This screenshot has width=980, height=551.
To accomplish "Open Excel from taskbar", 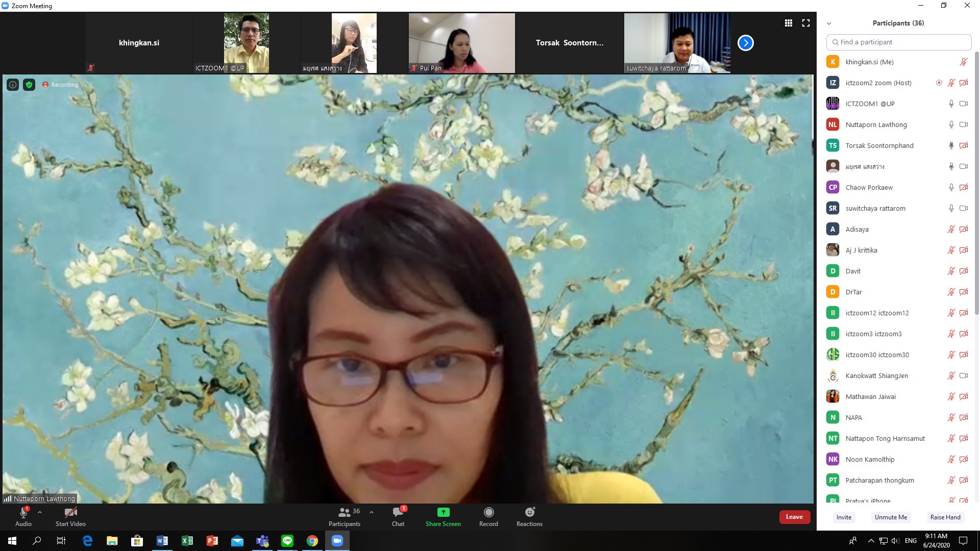I will click(187, 541).
